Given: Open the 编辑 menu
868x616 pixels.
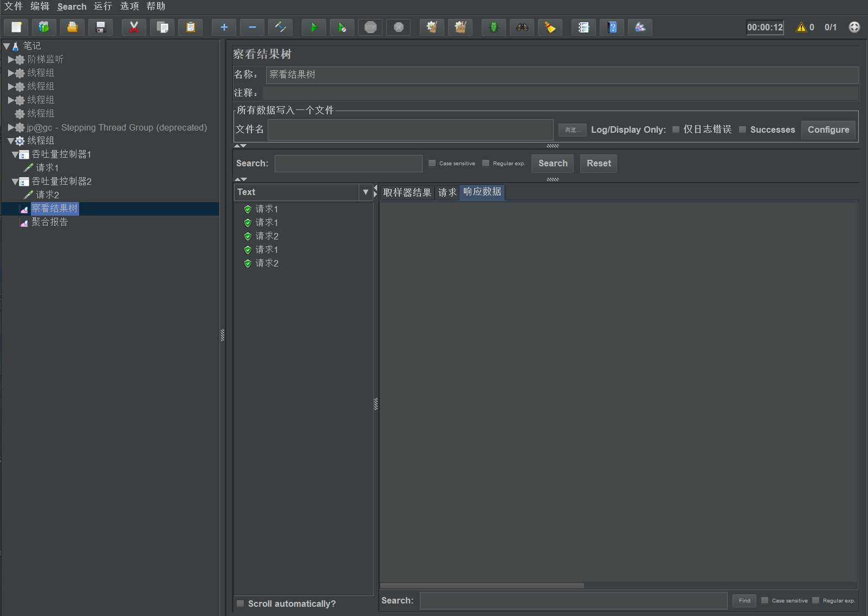Looking at the screenshot, I should point(40,7).
